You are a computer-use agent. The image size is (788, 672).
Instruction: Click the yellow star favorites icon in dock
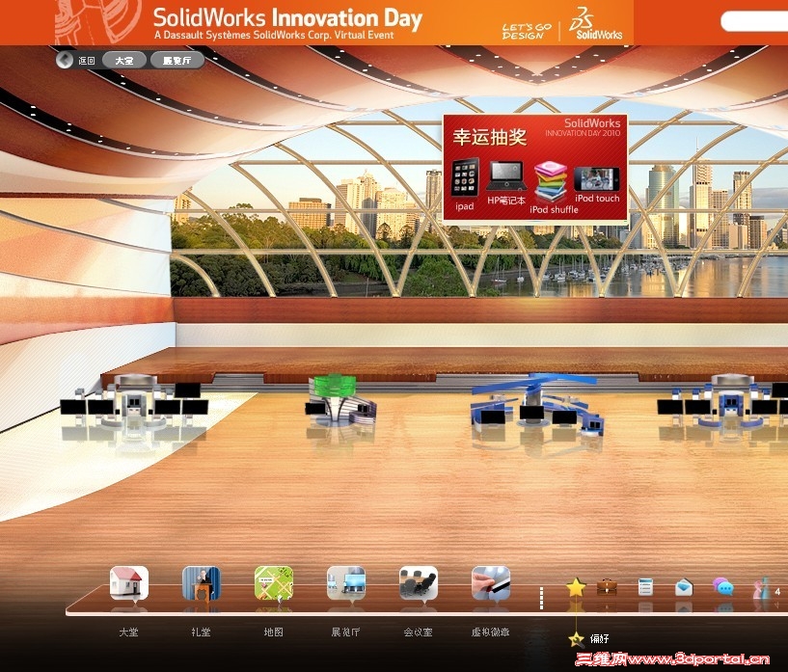point(576,587)
